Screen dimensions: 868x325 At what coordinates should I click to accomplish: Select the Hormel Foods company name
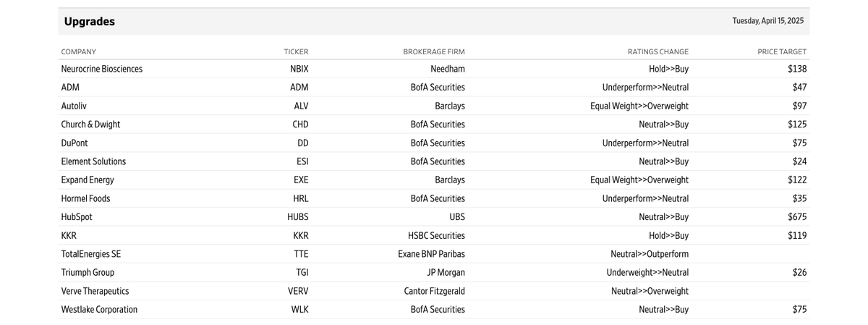(86, 198)
